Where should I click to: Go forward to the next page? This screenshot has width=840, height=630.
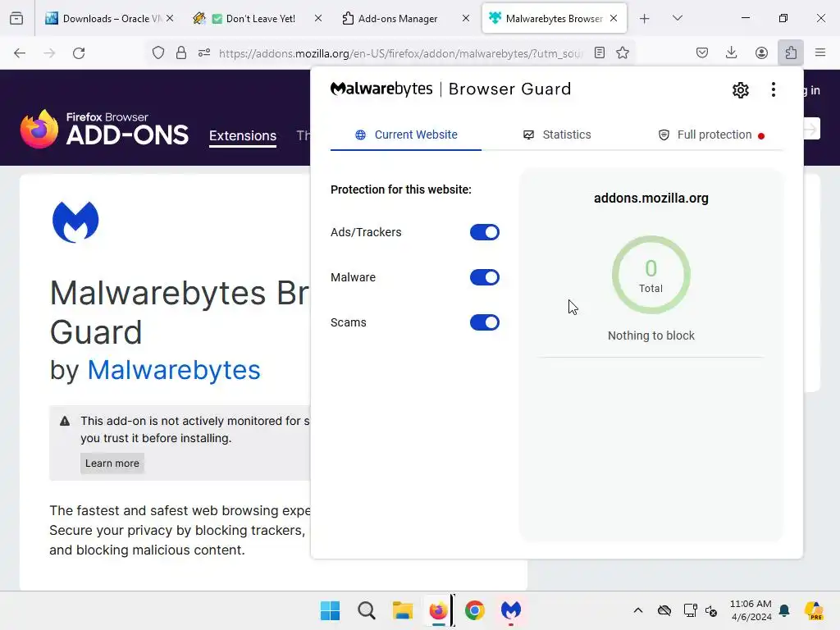coord(49,52)
